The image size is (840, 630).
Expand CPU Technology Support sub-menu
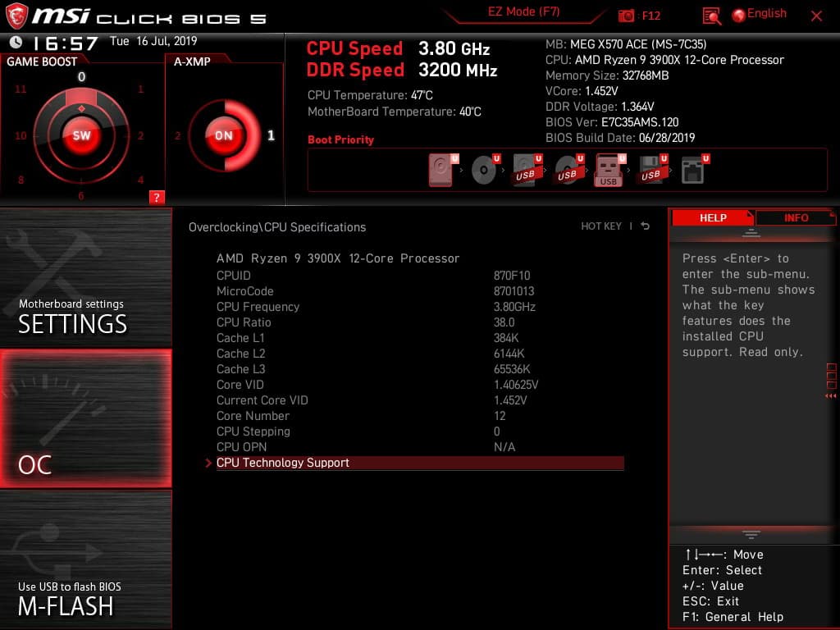(420, 463)
